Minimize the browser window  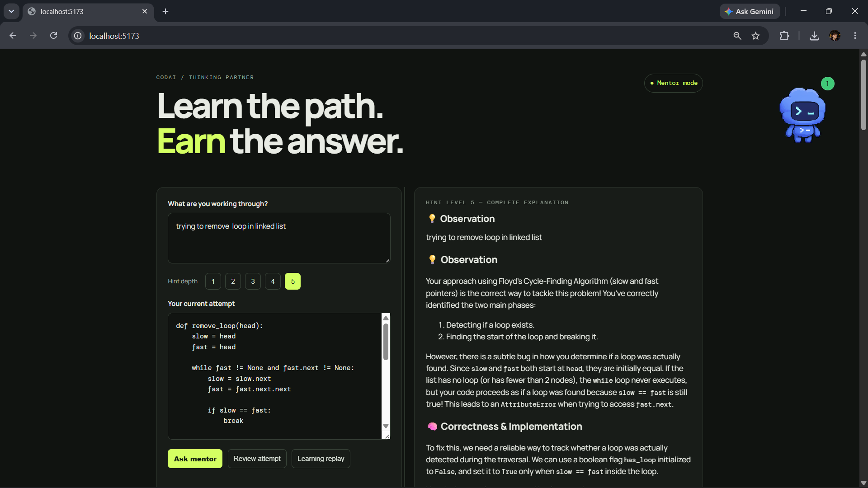(x=803, y=11)
